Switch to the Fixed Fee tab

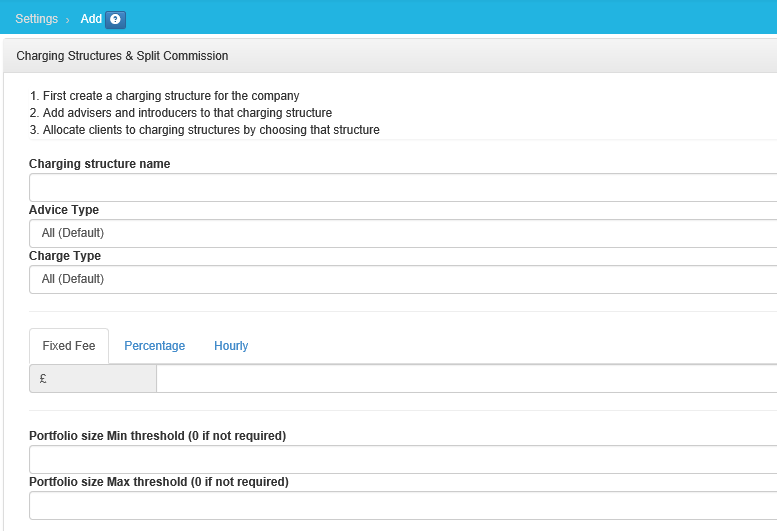coord(69,346)
